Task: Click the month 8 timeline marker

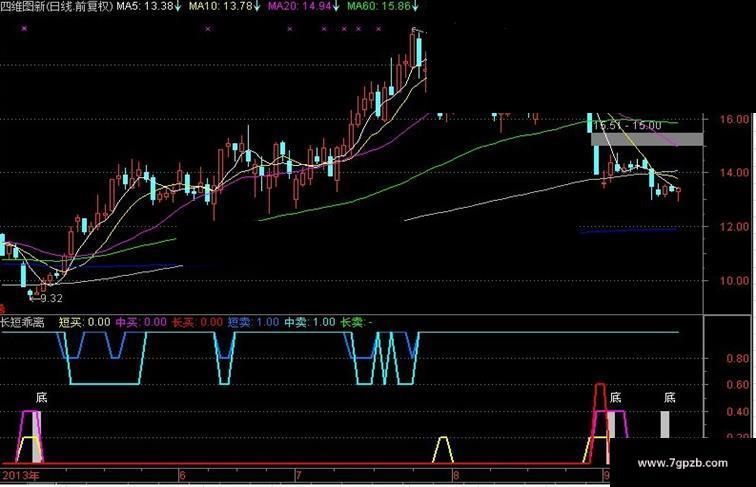Action: (456, 475)
